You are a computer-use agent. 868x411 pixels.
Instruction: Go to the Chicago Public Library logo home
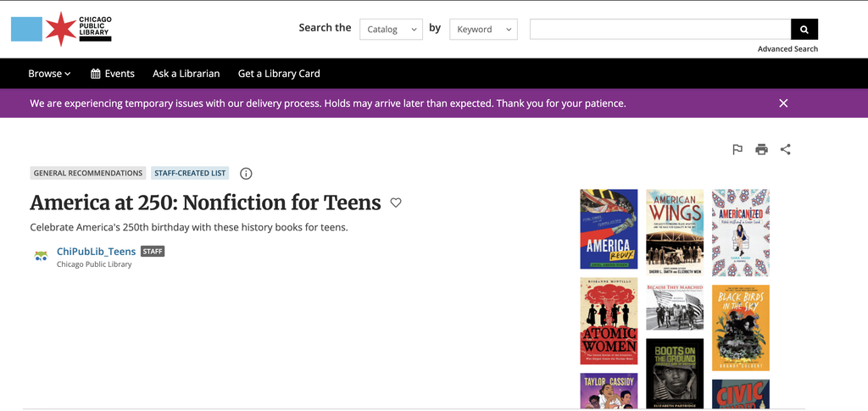pos(61,29)
